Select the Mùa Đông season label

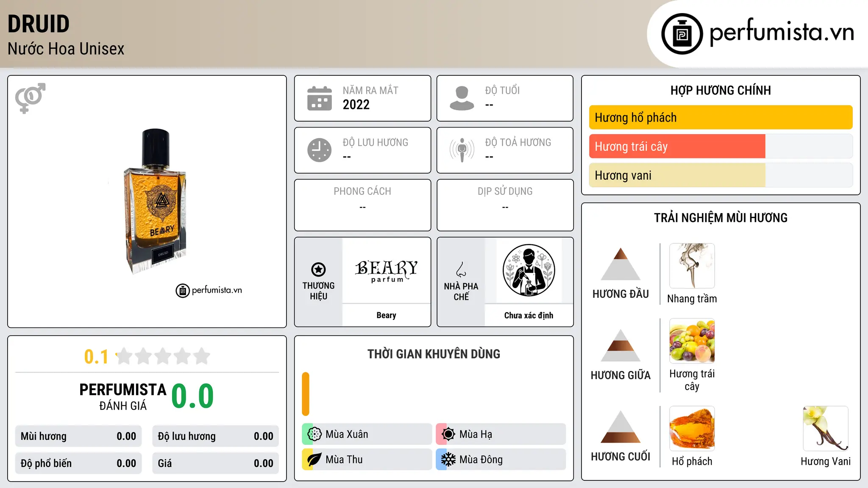click(x=481, y=460)
